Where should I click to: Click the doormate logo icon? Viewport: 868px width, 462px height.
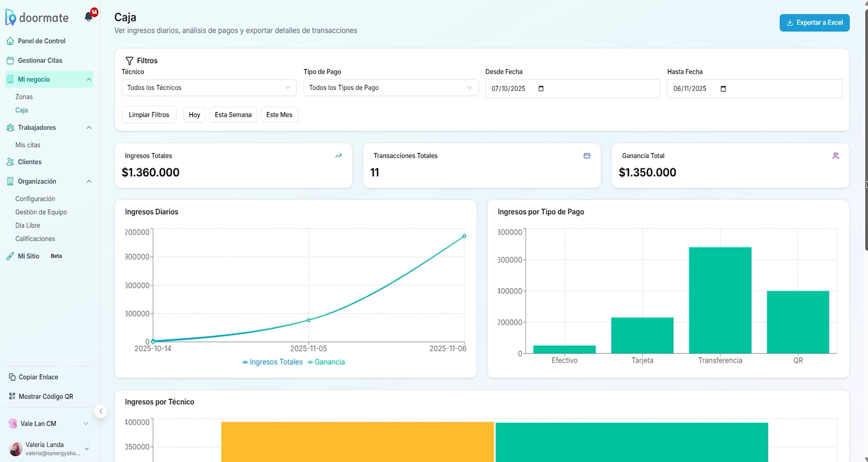click(x=11, y=17)
